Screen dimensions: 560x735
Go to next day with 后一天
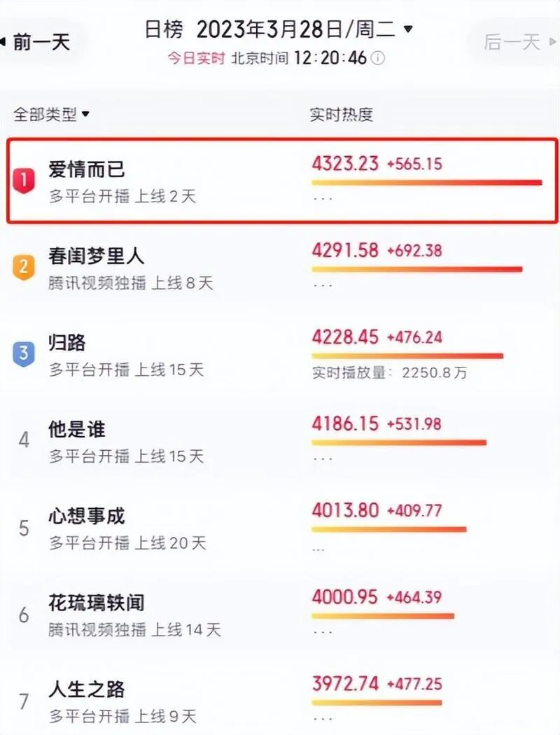(512, 42)
